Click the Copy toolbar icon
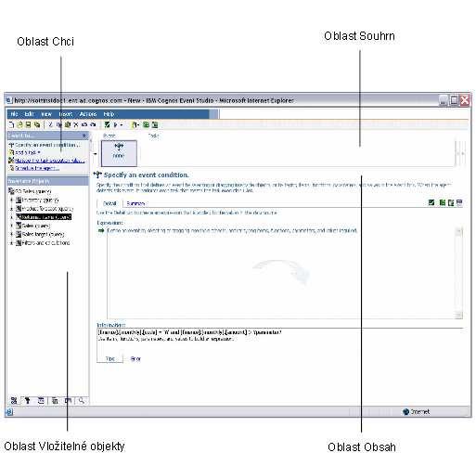The height and width of the screenshot is (453, 476). click(x=59, y=124)
